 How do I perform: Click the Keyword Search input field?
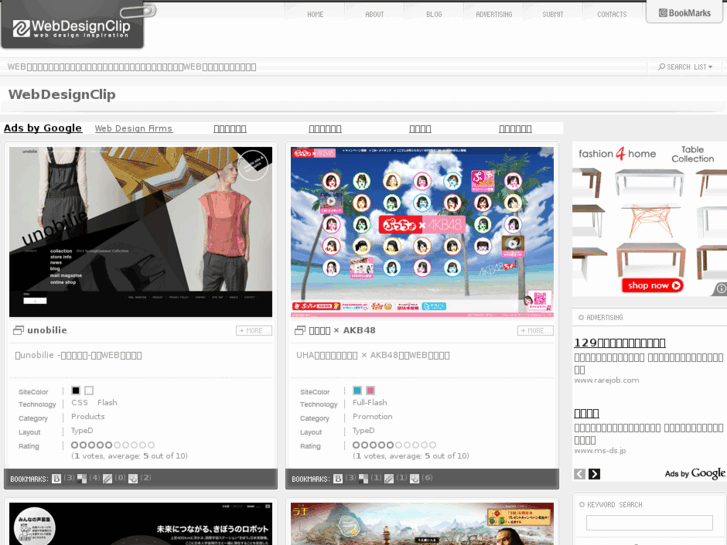pos(649,523)
